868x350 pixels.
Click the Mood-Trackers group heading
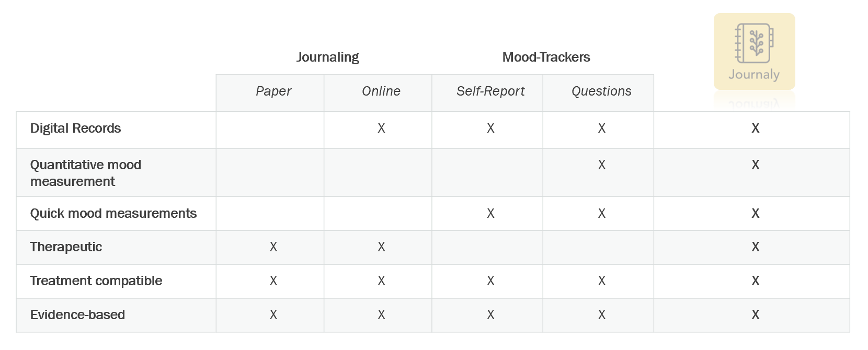pyautogui.click(x=546, y=57)
